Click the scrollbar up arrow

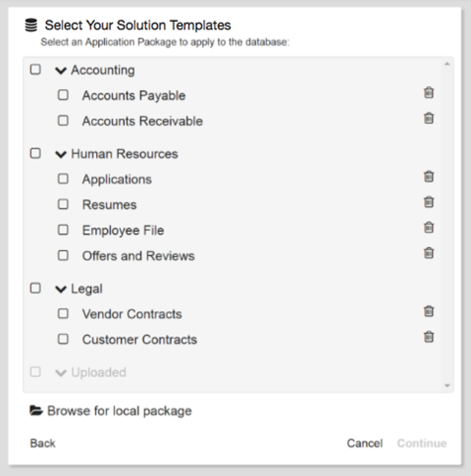447,64
